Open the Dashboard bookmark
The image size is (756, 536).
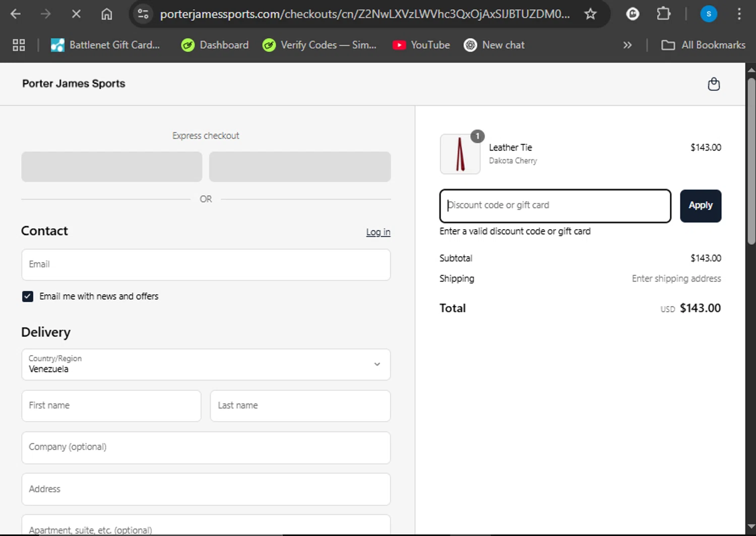click(215, 45)
